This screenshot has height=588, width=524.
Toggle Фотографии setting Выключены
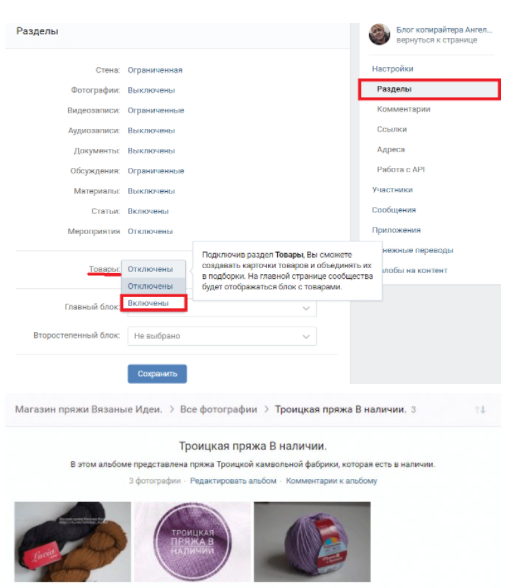coord(151,90)
